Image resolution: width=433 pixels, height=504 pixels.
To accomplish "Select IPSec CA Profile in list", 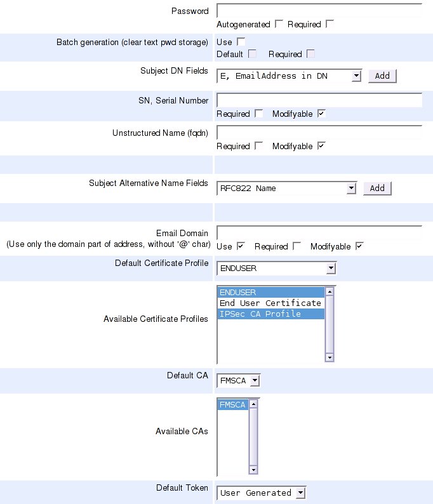I will 270,314.
